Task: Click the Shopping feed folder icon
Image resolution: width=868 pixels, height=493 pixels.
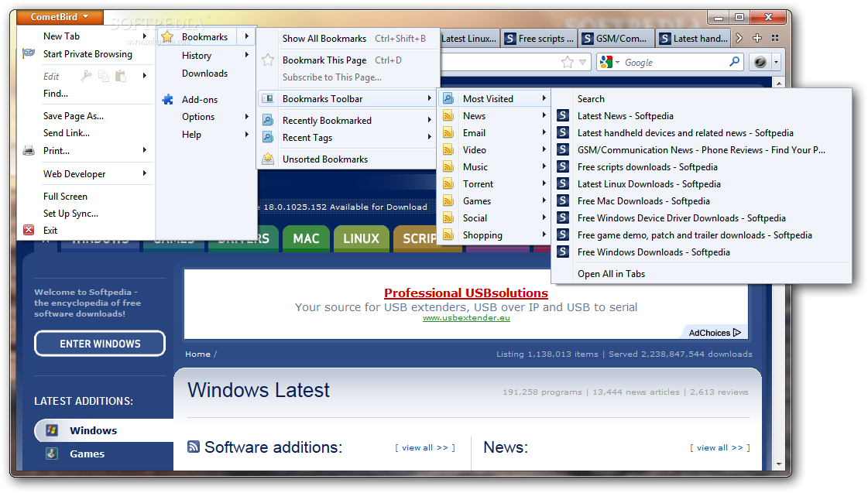Action: [448, 235]
